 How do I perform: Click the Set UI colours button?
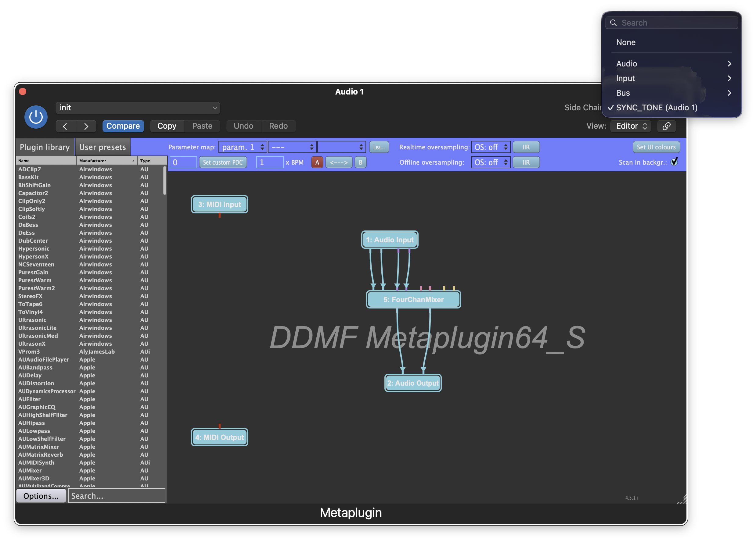coord(656,147)
